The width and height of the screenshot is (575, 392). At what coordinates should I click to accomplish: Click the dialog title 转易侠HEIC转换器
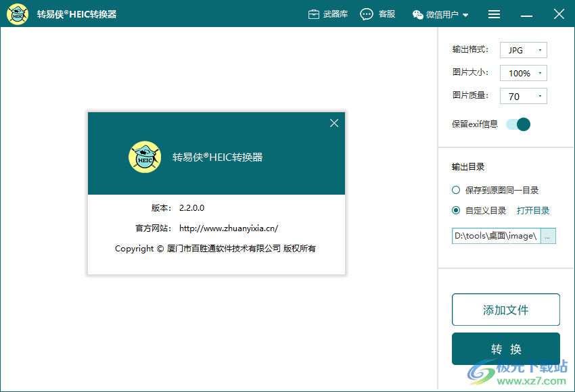(x=217, y=157)
